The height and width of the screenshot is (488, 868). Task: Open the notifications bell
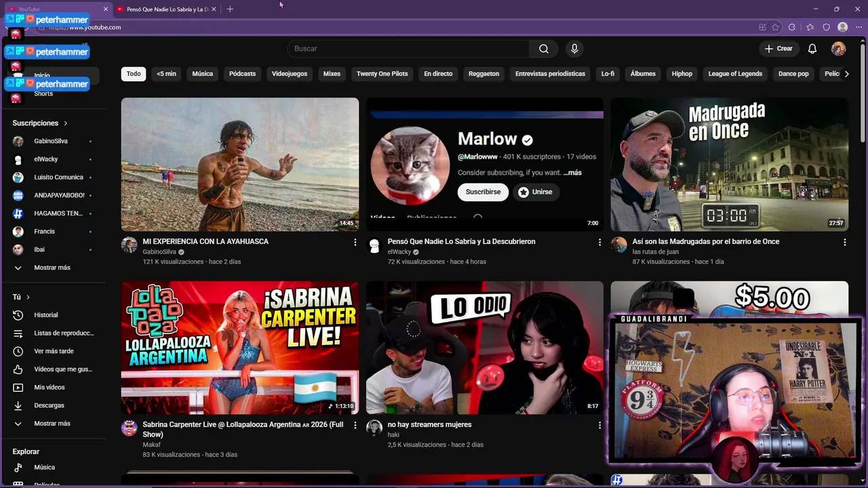click(812, 49)
